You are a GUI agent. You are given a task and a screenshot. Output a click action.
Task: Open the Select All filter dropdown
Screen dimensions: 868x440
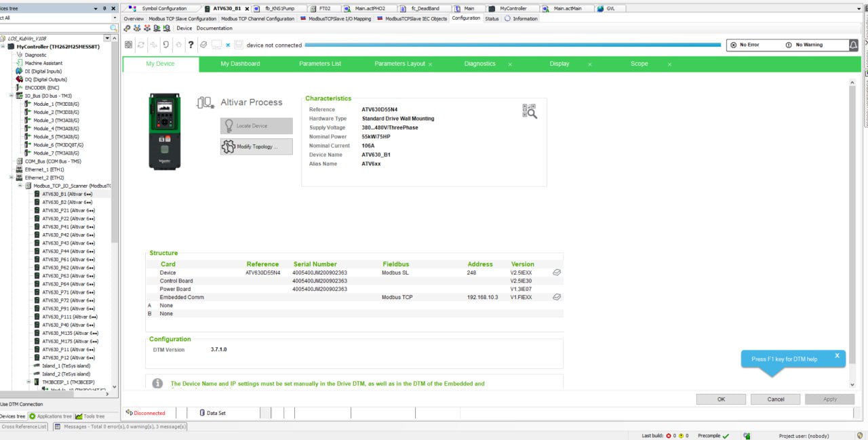[113, 18]
